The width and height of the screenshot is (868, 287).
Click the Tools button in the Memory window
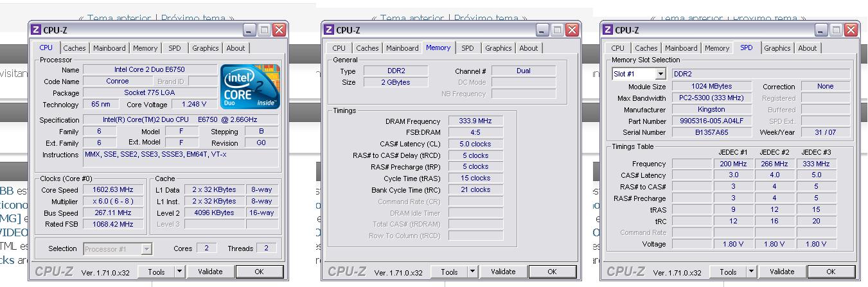click(x=450, y=272)
